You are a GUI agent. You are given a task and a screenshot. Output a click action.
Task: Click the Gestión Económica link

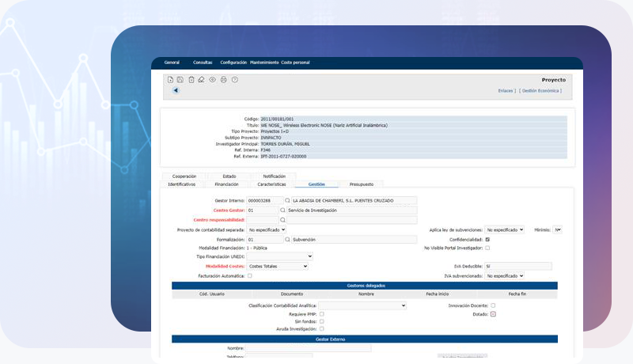click(541, 91)
